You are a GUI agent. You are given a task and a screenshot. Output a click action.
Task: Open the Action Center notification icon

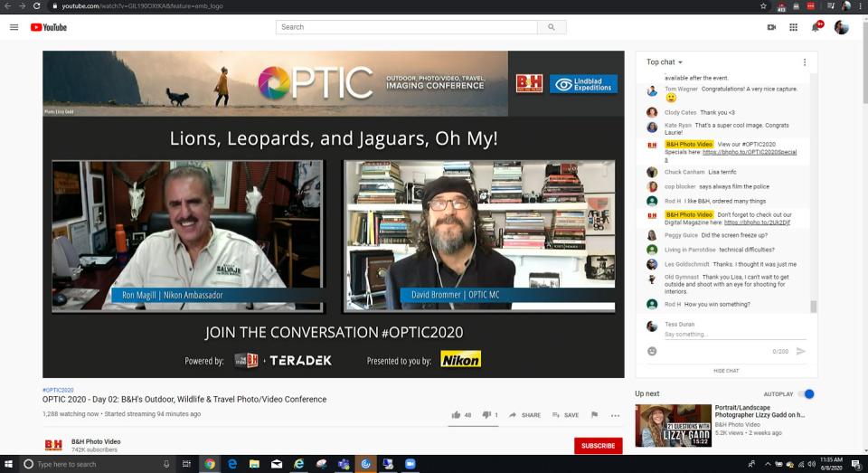(856, 464)
